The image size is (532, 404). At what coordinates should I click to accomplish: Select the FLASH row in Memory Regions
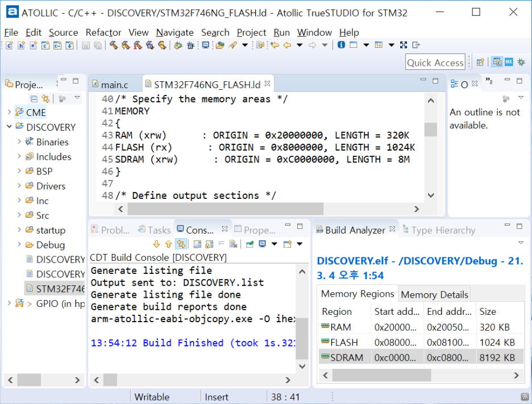(421, 342)
